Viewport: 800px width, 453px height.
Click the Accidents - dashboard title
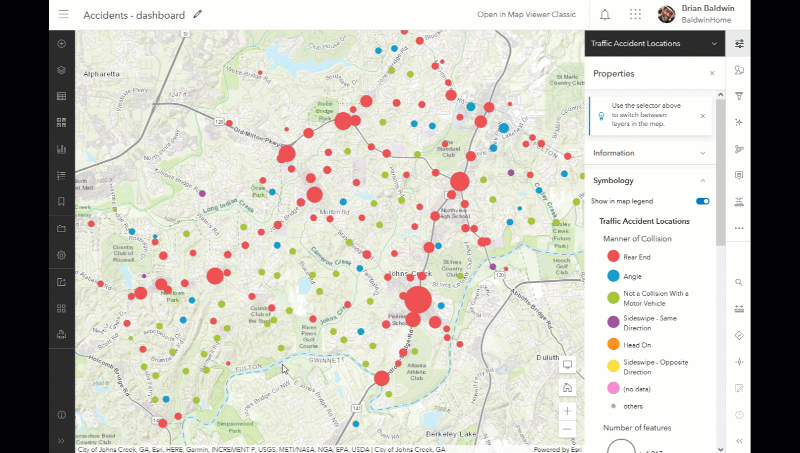coord(134,15)
